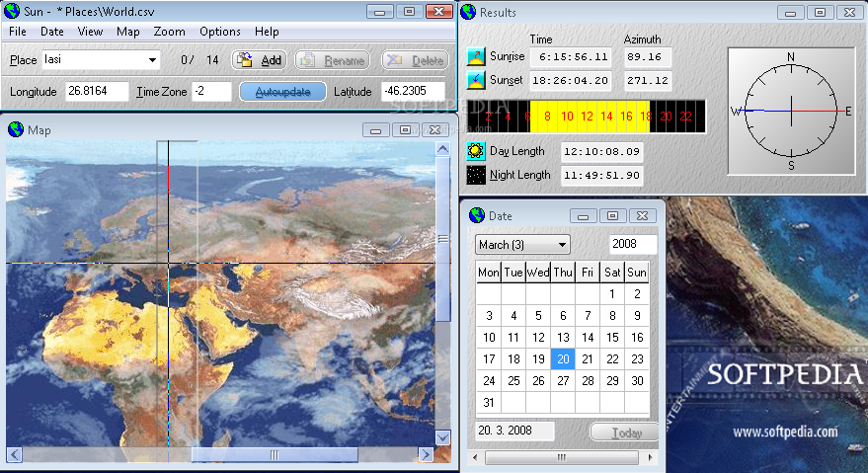
Task: Click the globe icon of Sun window
Action: (x=12, y=11)
